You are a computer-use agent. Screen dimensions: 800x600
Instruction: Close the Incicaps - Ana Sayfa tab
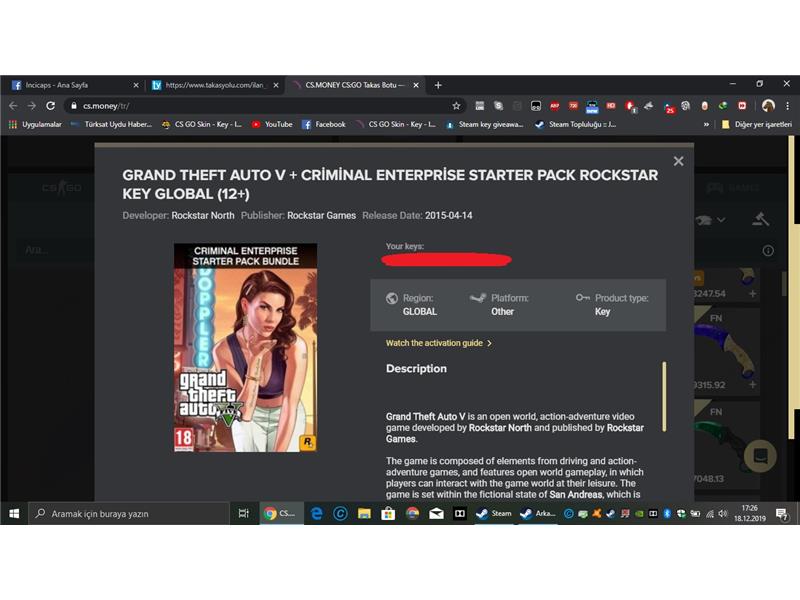tap(136, 85)
